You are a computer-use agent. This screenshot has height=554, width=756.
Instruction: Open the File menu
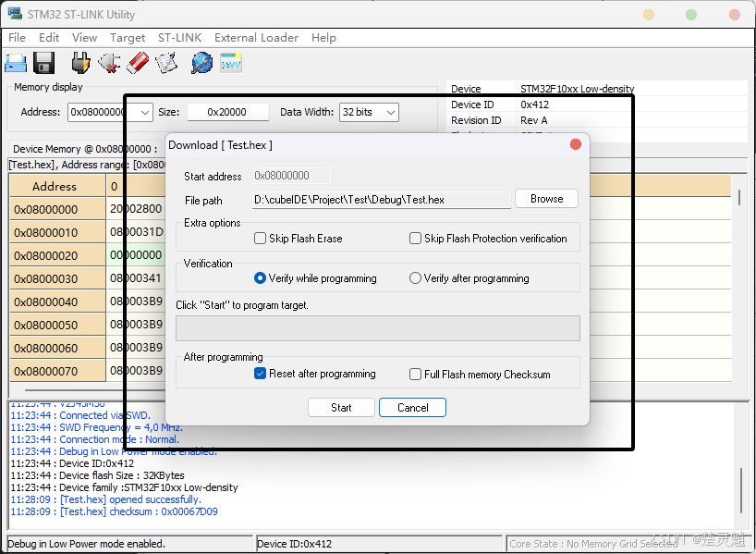click(18, 38)
